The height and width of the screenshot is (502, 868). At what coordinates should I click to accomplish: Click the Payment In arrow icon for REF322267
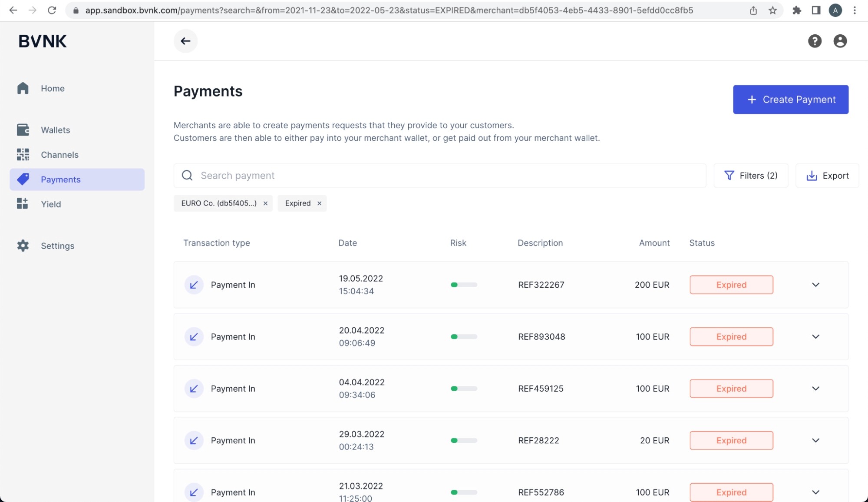pyautogui.click(x=194, y=285)
